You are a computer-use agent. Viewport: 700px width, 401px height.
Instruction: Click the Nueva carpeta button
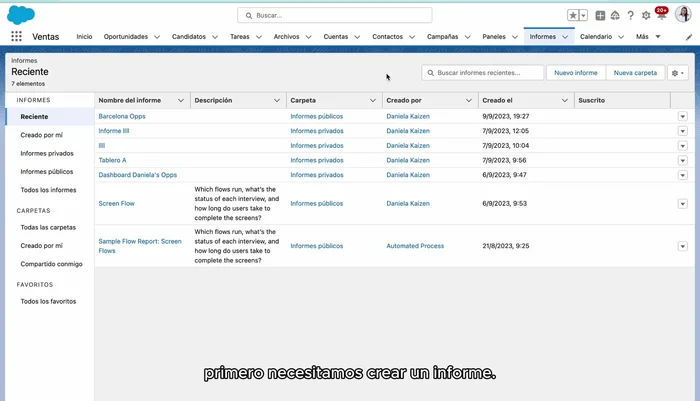[x=635, y=73]
